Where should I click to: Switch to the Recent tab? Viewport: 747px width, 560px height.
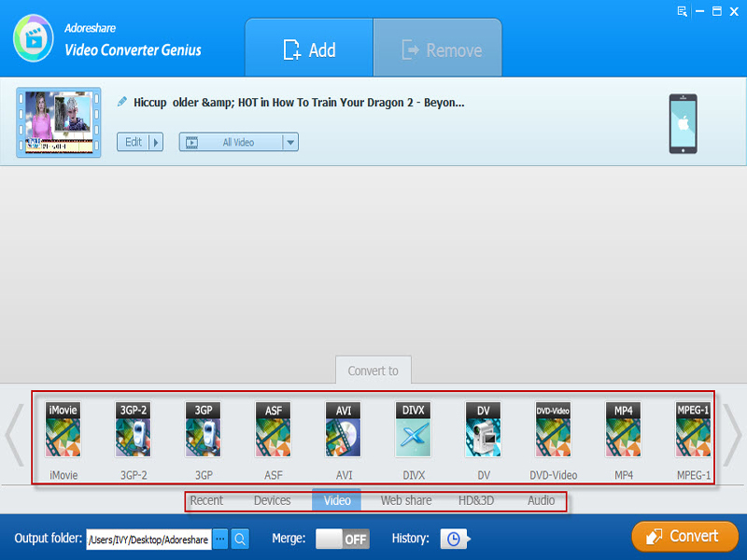[206, 500]
